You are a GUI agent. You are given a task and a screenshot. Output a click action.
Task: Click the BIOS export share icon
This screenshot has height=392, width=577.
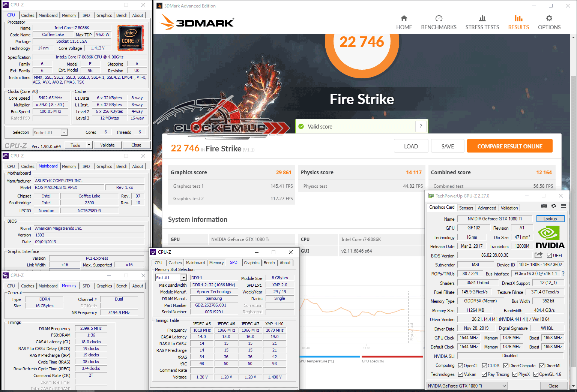[x=538, y=255]
